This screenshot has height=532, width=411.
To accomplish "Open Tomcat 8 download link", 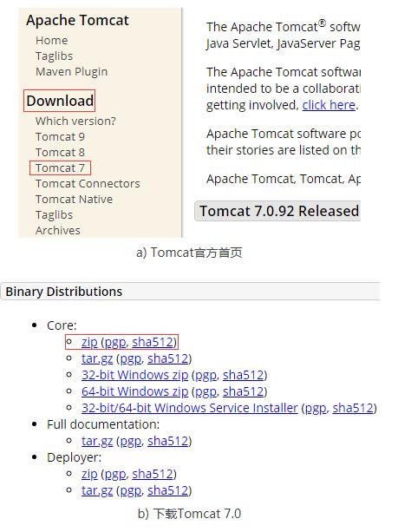I will tap(60, 153).
